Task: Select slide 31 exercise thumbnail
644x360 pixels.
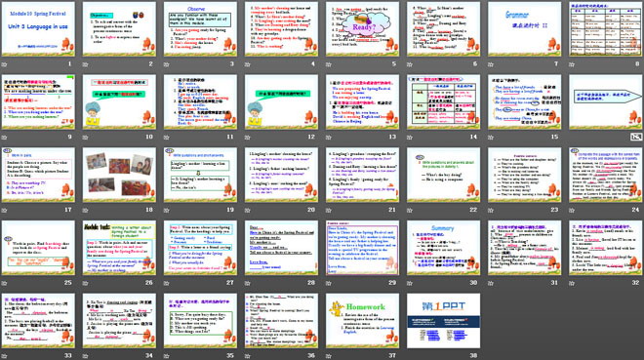Action: 525,248
